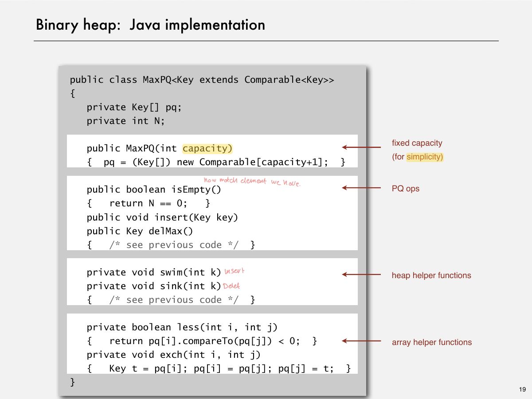Click the handwritten 'Delet' note beside sink

(x=231, y=286)
